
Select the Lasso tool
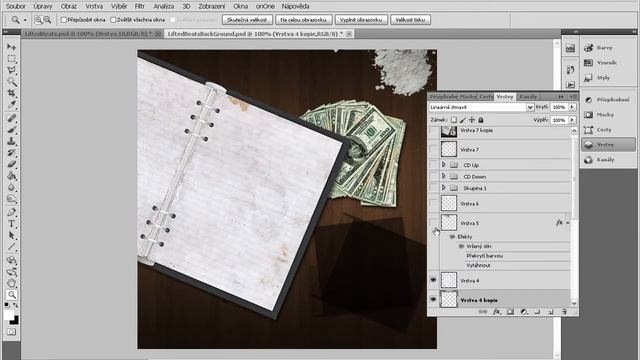tap(11, 70)
